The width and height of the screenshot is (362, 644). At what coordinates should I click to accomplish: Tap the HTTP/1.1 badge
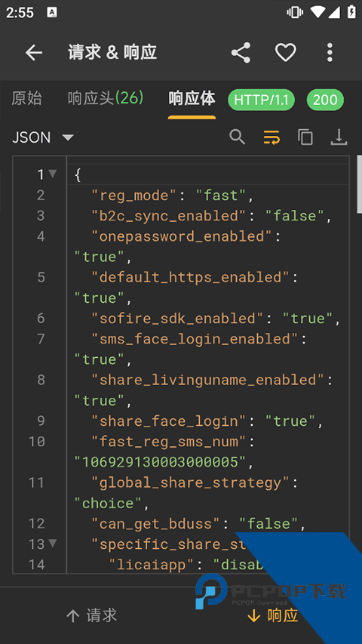pos(262,100)
